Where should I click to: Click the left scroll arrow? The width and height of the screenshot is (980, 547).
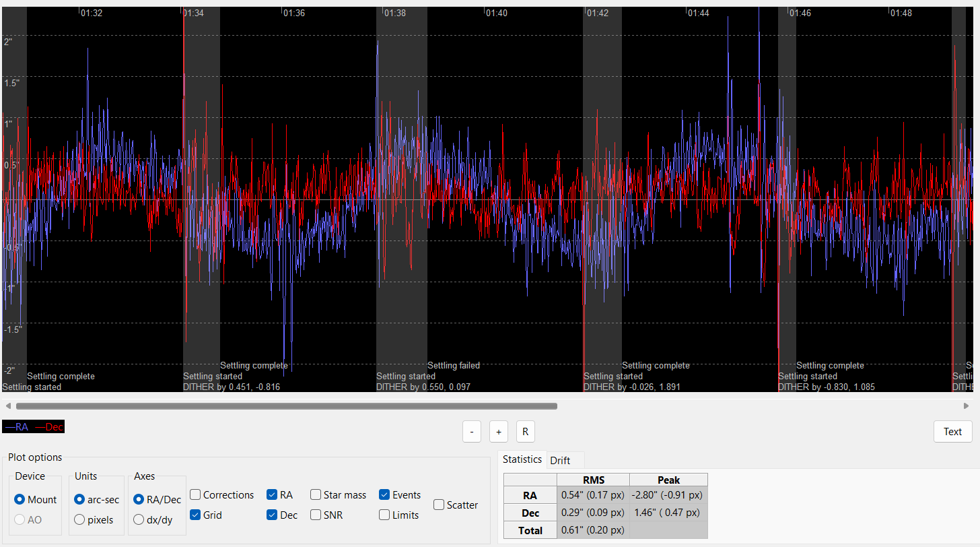7,406
